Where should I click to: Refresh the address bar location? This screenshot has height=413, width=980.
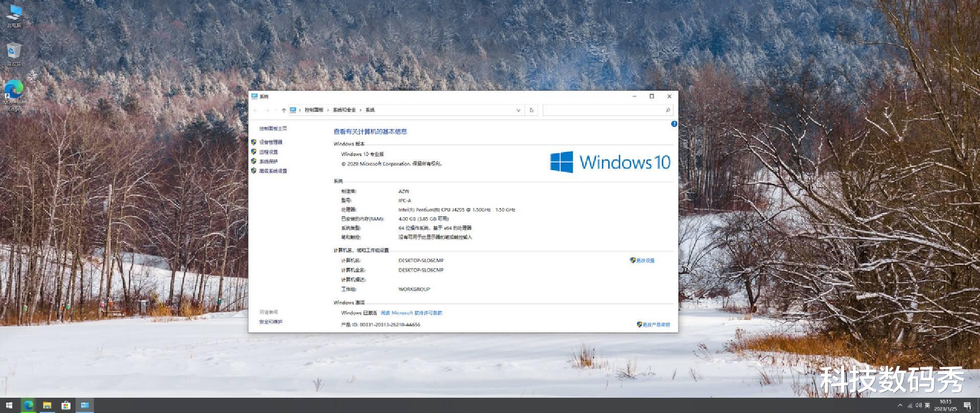531,110
